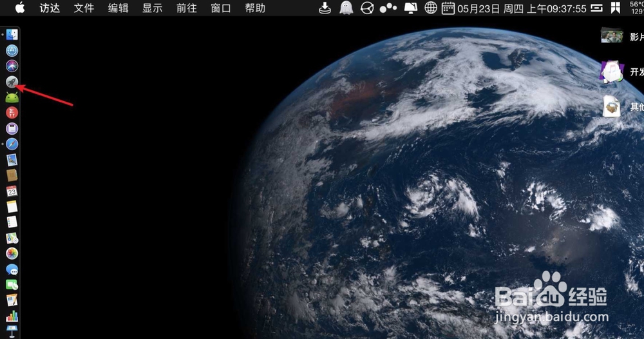Open the brown Contacts book icon

pos(12,175)
